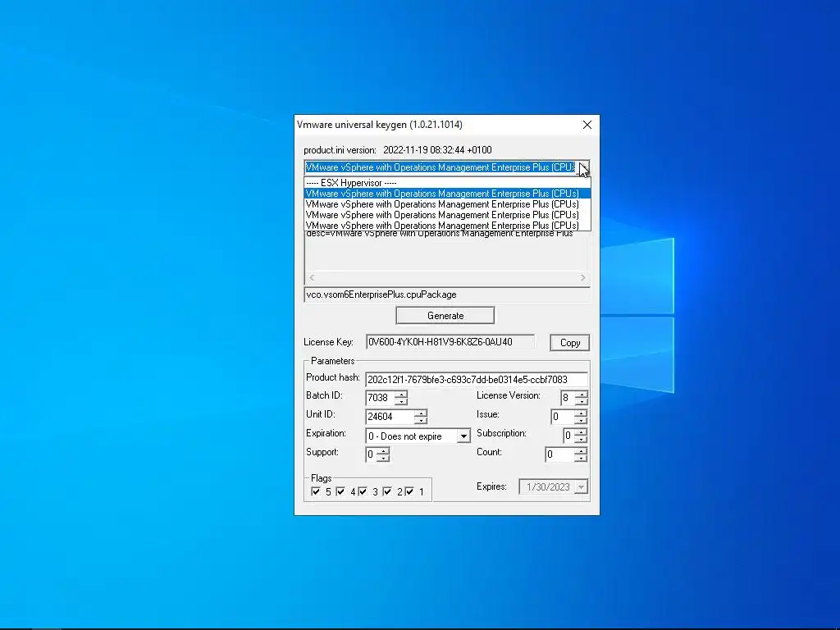Click the License Version value field

pyautogui.click(x=568, y=398)
